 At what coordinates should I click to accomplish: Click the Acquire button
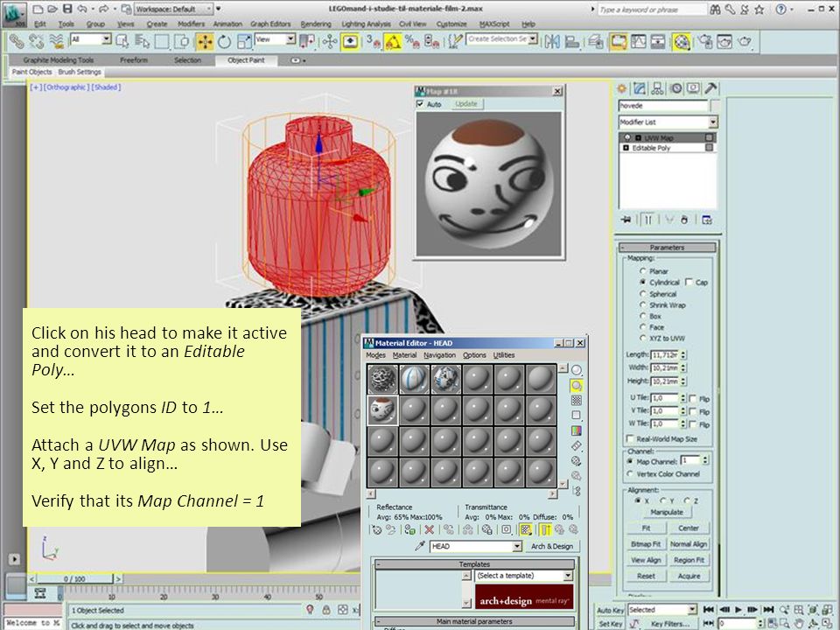[x=689, y=576]
